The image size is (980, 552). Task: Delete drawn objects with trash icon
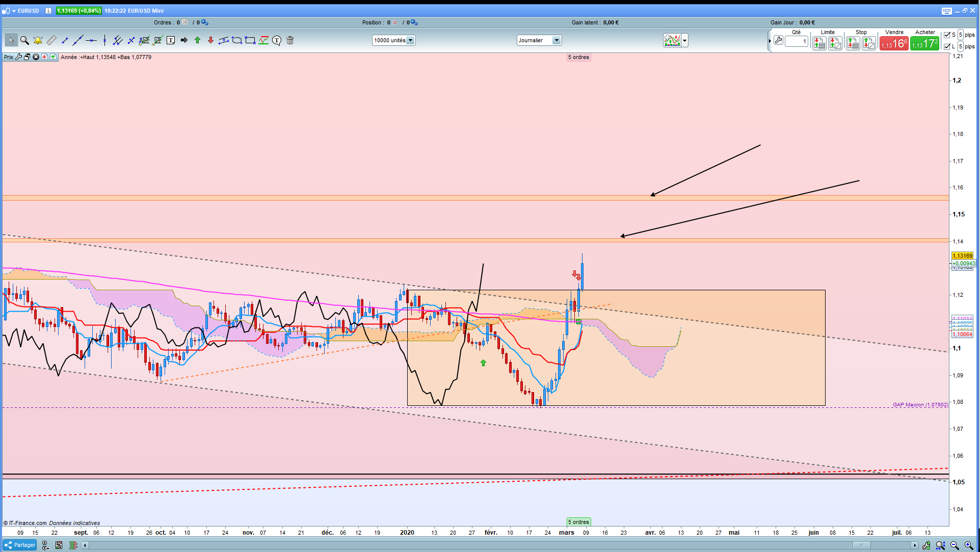(290, 40)
